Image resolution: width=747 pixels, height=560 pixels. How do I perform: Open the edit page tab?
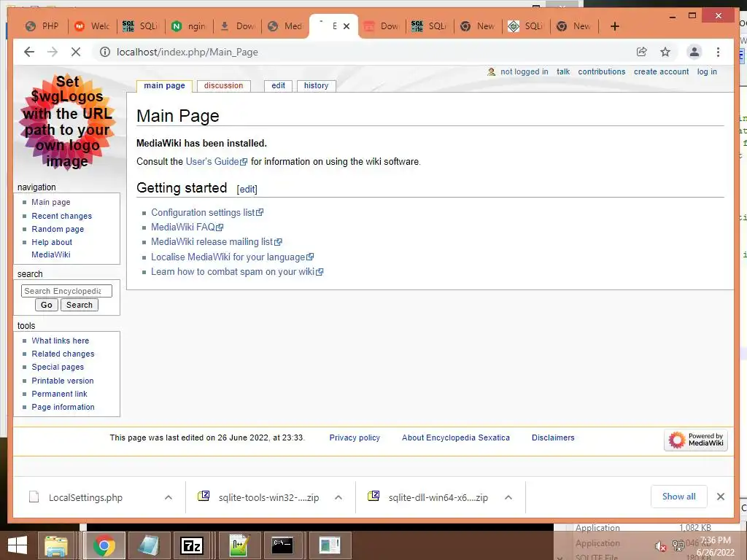tap(278, 86)
